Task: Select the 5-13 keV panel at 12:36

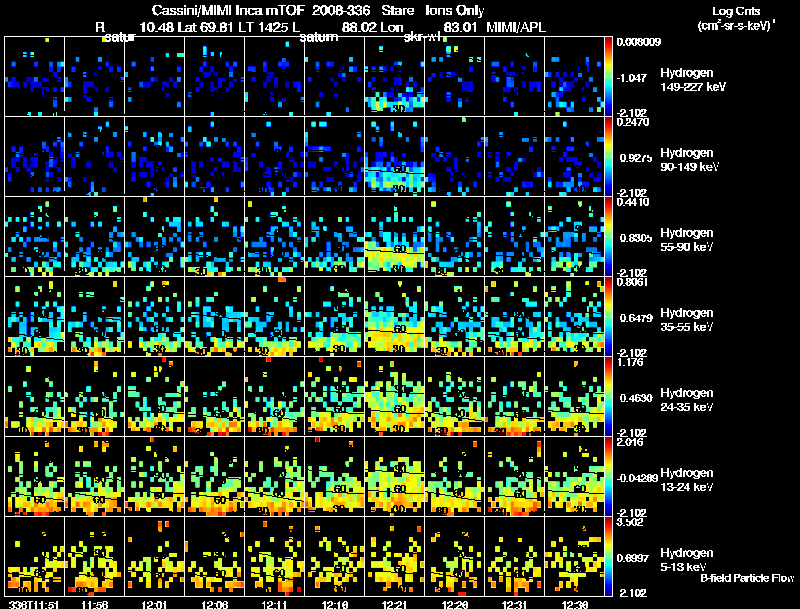Action: [x=574, y=556]
